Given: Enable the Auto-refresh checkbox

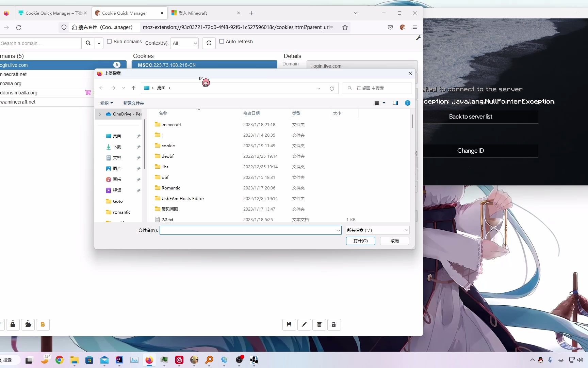Looking at the screenshot, I should pos(222,41).
